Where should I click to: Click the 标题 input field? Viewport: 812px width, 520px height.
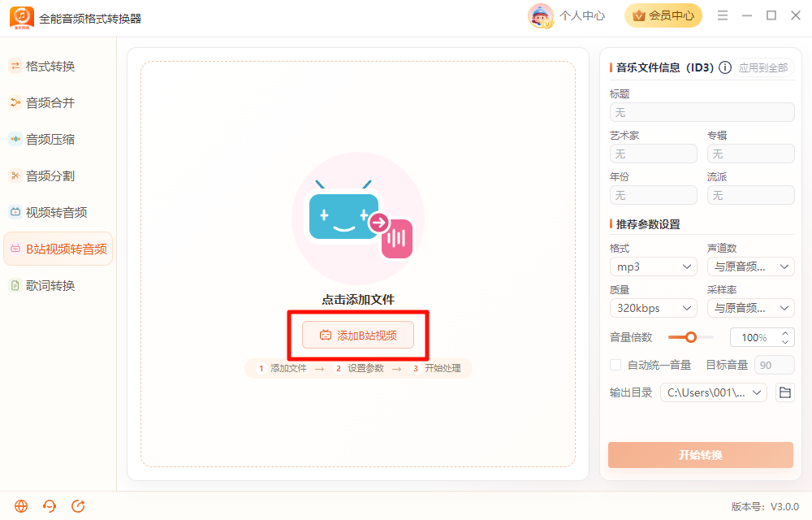pyautogui.click(x=702, y=112)
